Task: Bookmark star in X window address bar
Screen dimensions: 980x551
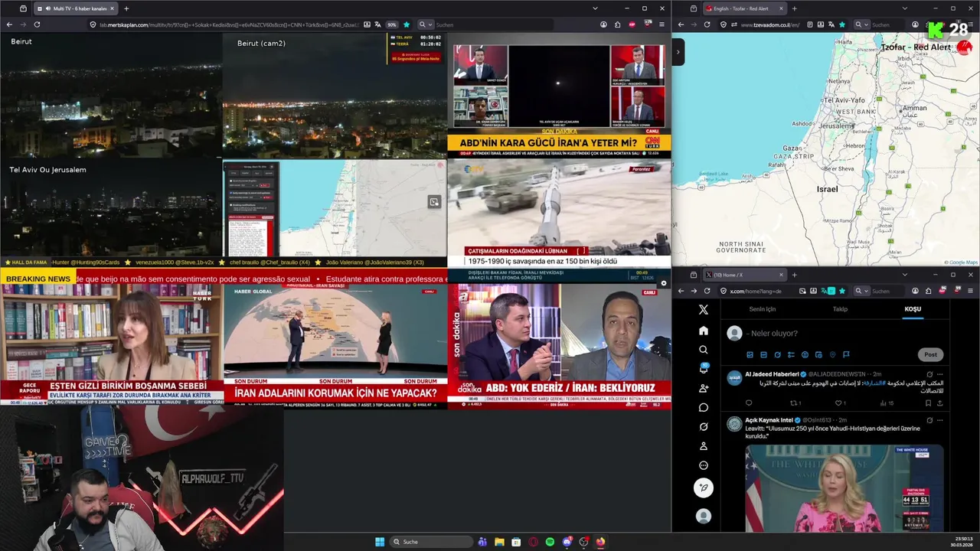Action: click(x=842, y=291)
